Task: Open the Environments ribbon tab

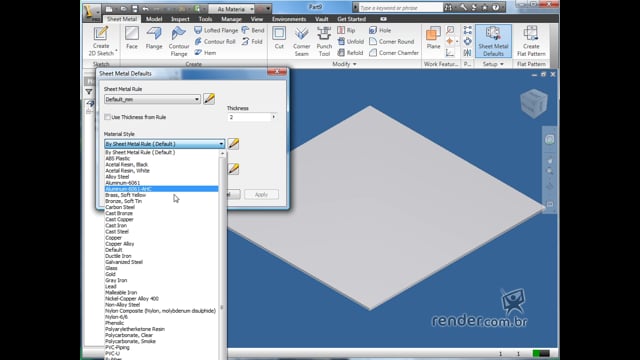Action: (289, 19)
